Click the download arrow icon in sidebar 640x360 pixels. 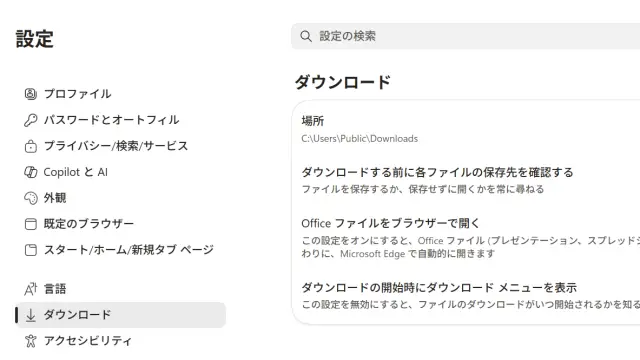tap(31, 315)
